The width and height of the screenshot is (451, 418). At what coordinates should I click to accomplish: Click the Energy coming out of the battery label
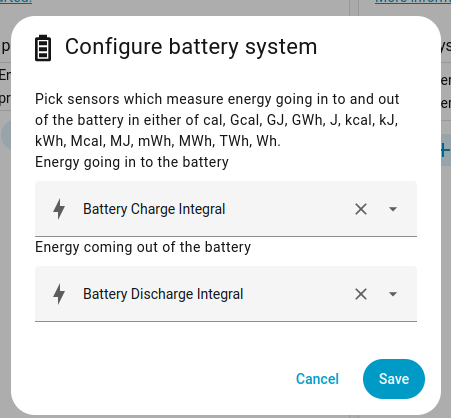click(x=143, y=247)
